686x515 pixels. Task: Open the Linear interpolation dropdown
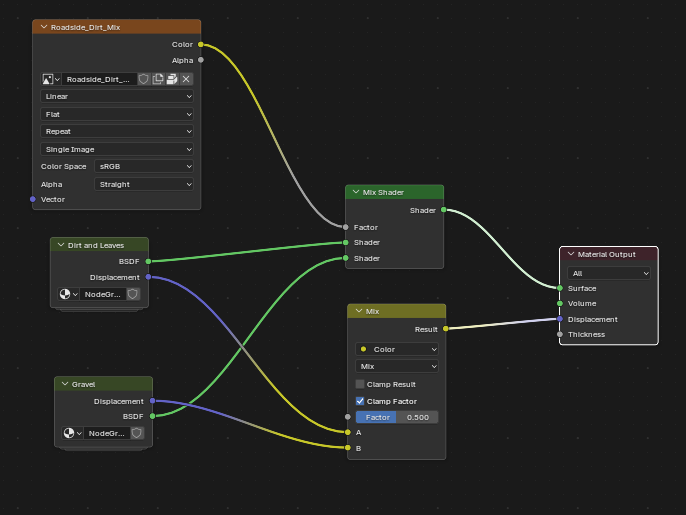pos(117,97)
